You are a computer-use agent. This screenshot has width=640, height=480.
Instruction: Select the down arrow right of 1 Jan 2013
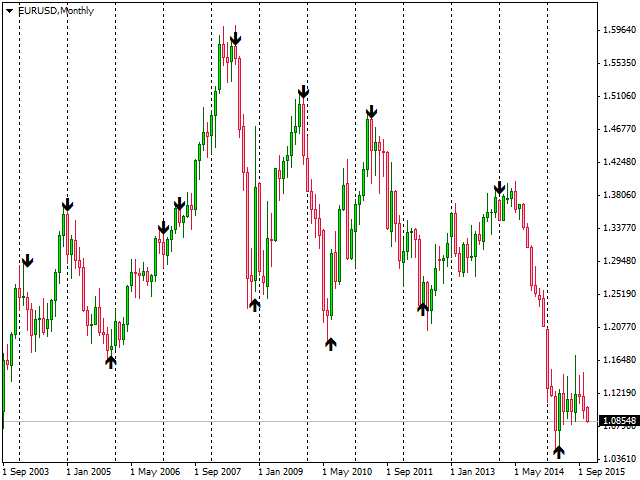(x=499, y=187)
